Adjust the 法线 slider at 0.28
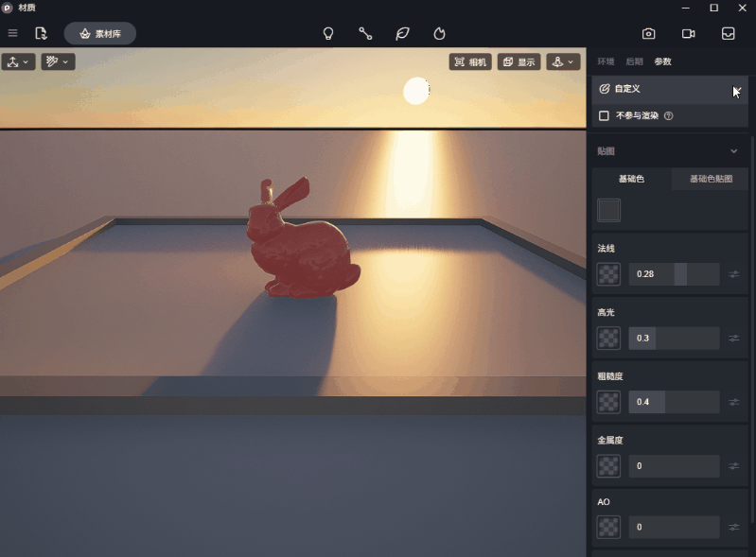This screenshot has width=756, height=557. coord(674,274)
